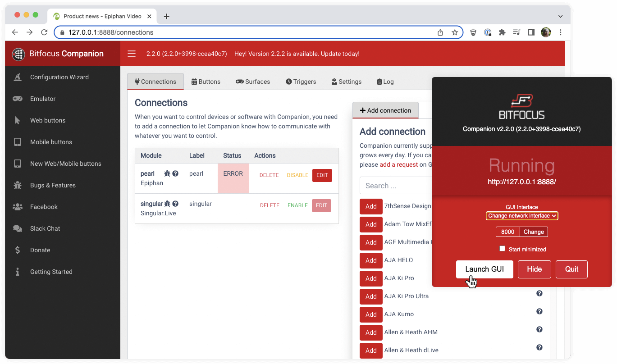Click the Bitfocus Companion logo icon
The height and width of the screenshot is (364, 617).
click(x=18, y=54)
